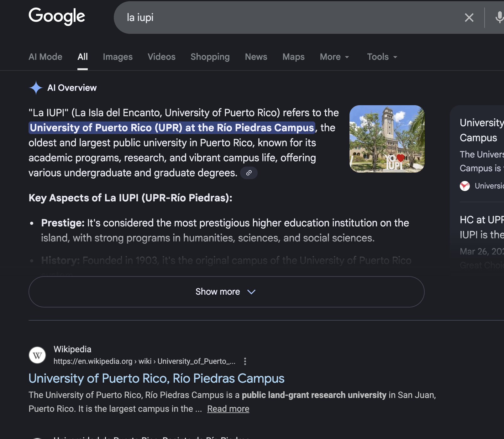504x439 pixels.
Task: Open the source link chip icon
Action: pyautogui.click(x=249, y=173)
